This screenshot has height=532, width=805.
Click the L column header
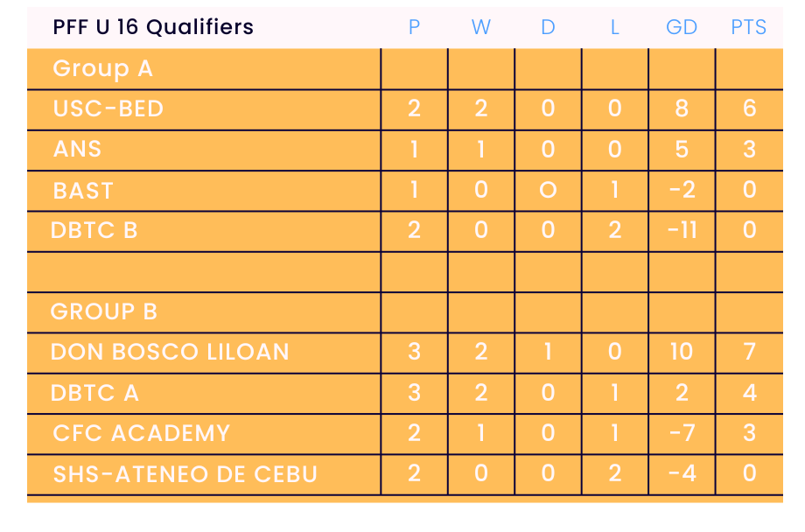614,27
